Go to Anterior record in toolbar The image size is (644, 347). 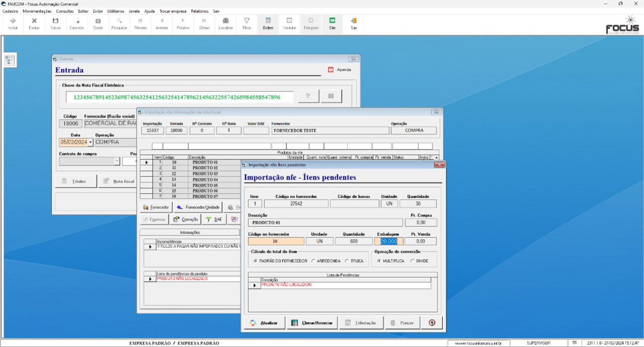tap(162, 23)
